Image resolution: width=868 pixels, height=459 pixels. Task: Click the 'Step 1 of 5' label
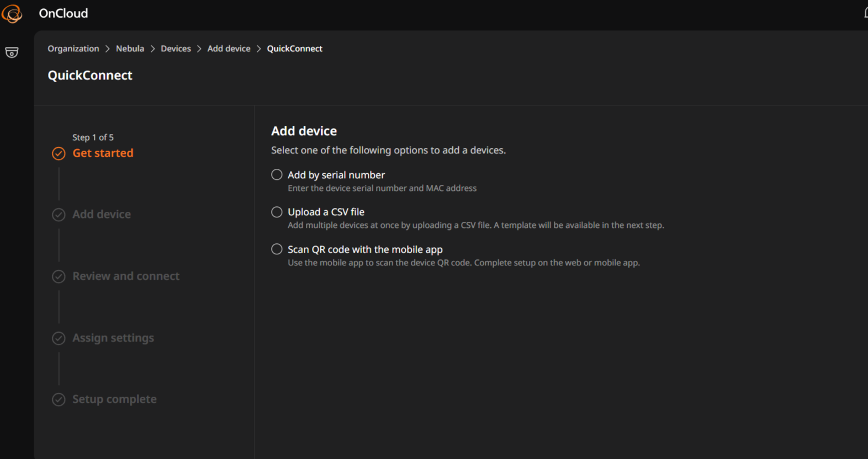coord(93,137)
